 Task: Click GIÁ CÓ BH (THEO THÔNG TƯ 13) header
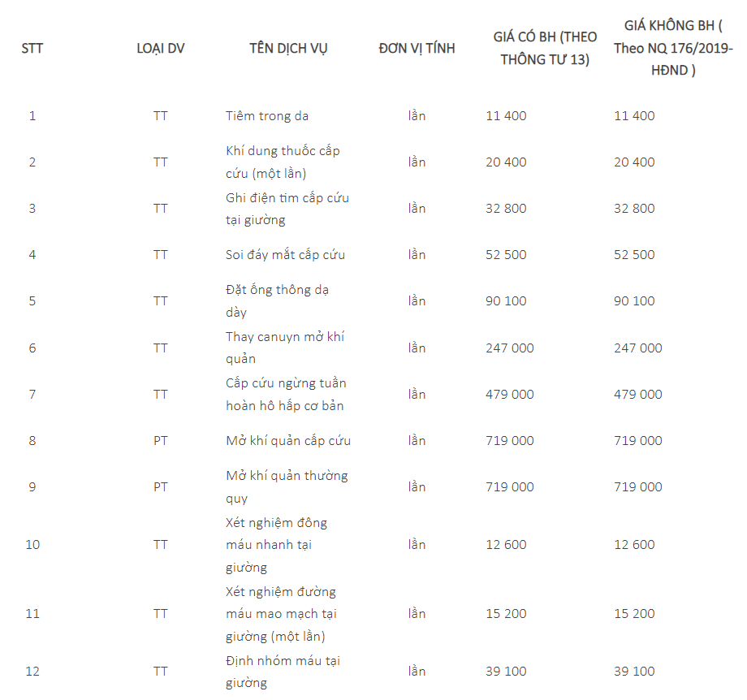pyautogui.click(x=545, y=48)
